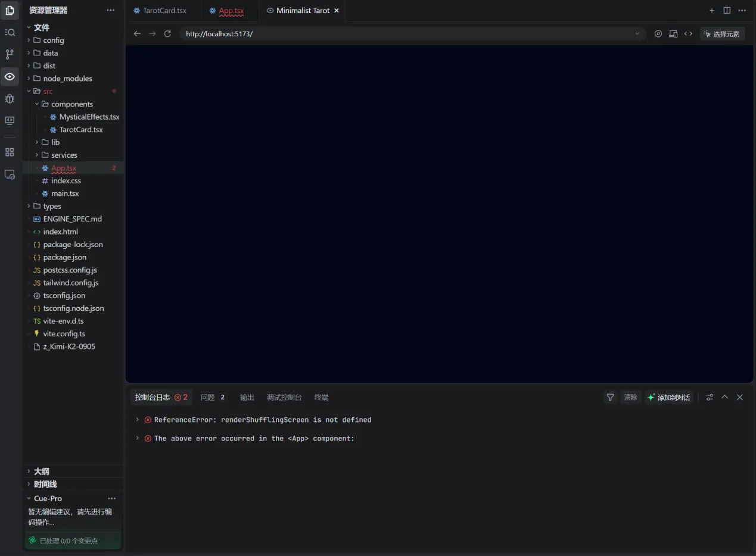This screenshot has width=756, height=556.
Task: Reload the preview page
Action: (167, 34)
